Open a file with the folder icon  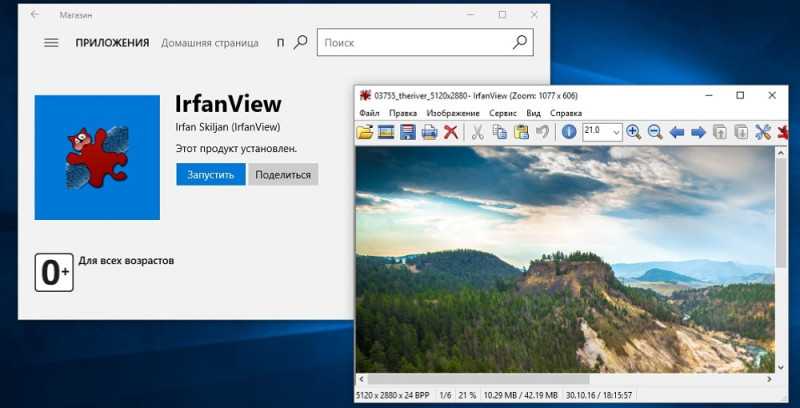(x=365, y=133)
